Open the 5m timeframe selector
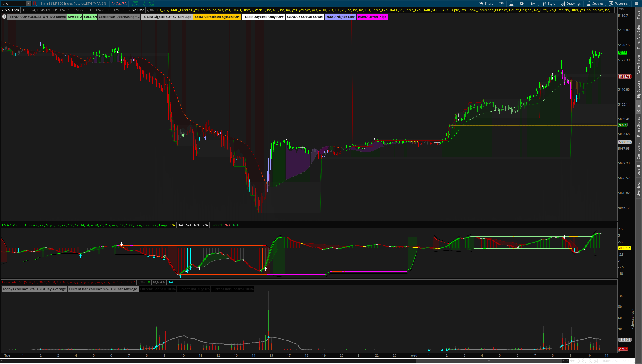 (533, 4)
